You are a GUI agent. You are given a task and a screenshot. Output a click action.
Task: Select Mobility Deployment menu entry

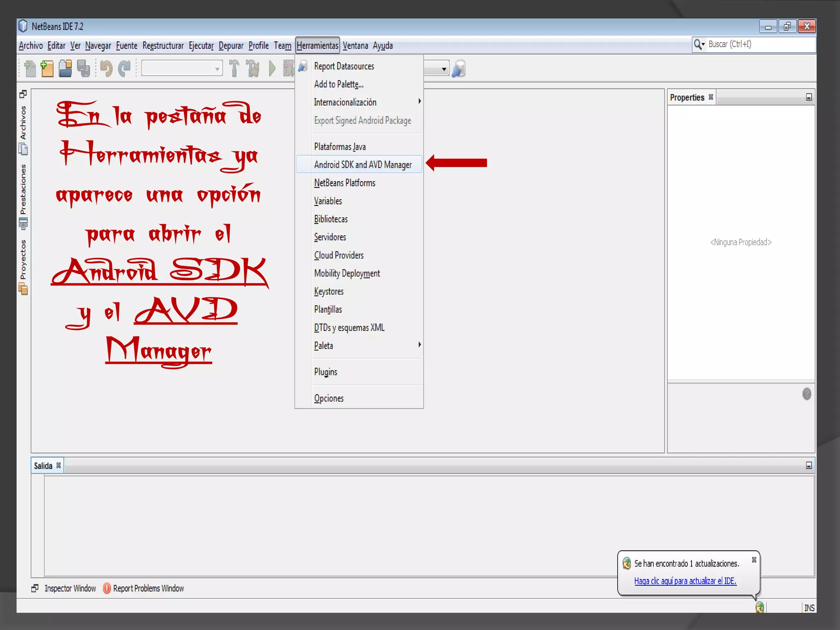point(359,273)
